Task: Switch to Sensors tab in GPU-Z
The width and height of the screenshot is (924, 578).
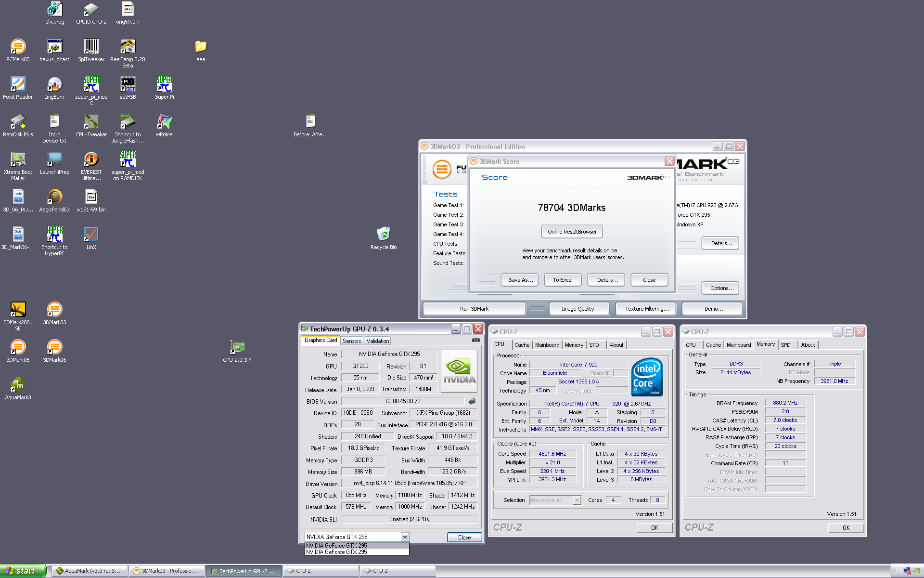Action: (352, 341)
